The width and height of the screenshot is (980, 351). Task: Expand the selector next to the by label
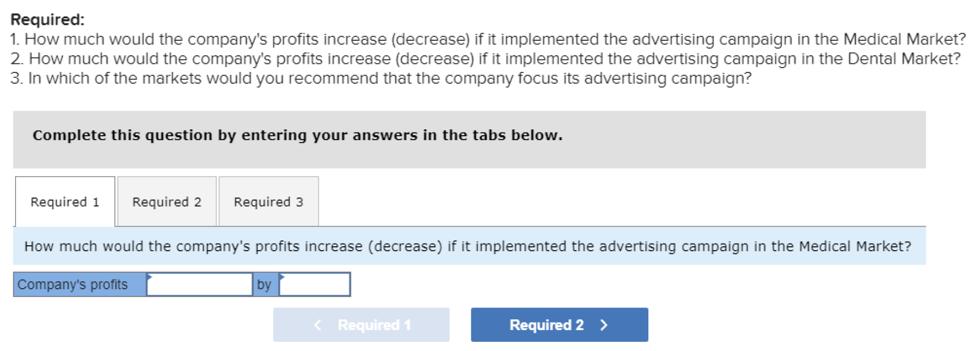(314, 284)
